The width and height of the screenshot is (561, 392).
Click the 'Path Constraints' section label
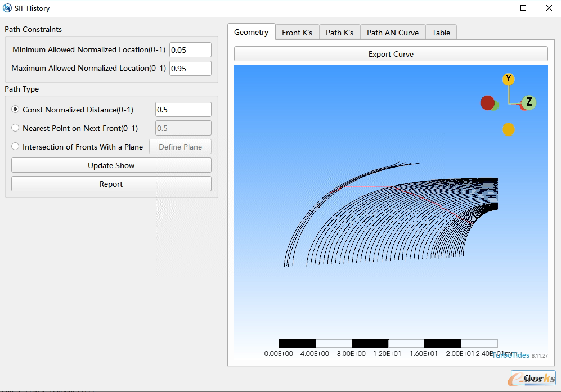[33, 29]
